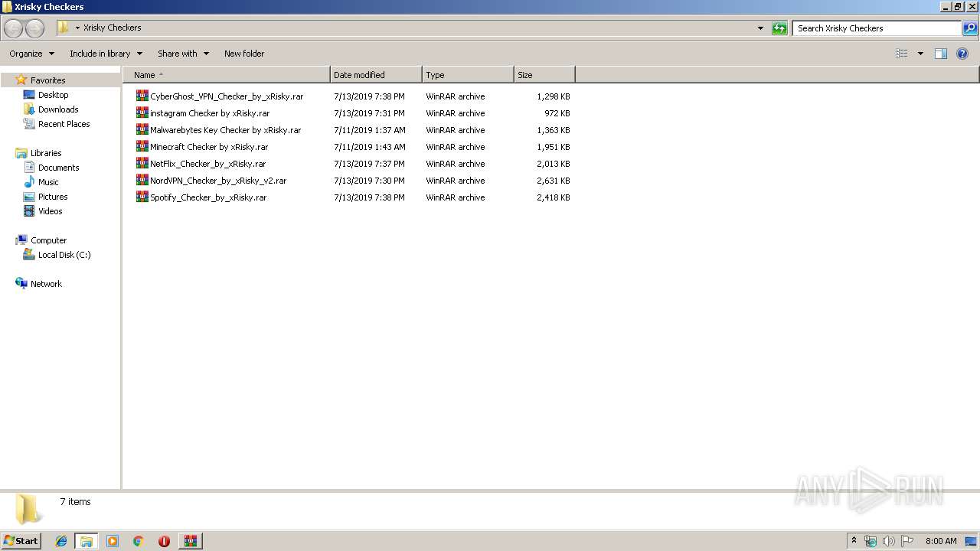Show hidden tray icons arrow
Screen dimensions: 980x551
(x=854, y=541)
